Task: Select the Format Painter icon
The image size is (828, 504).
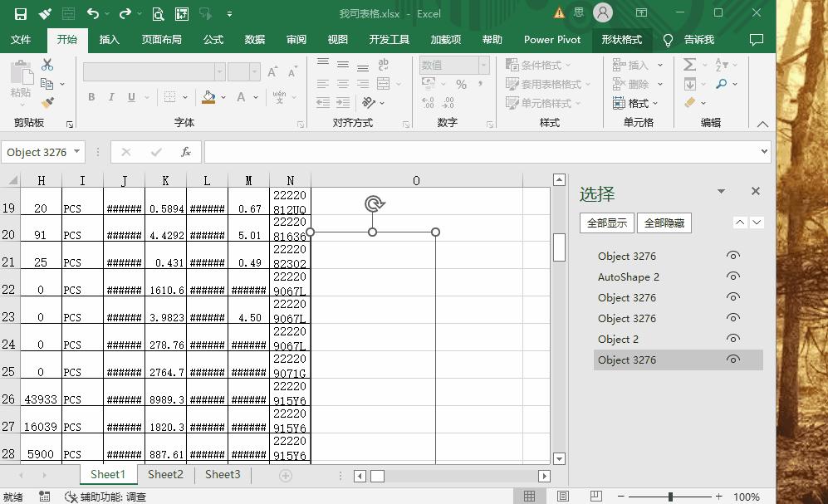Action: (47, 103)
